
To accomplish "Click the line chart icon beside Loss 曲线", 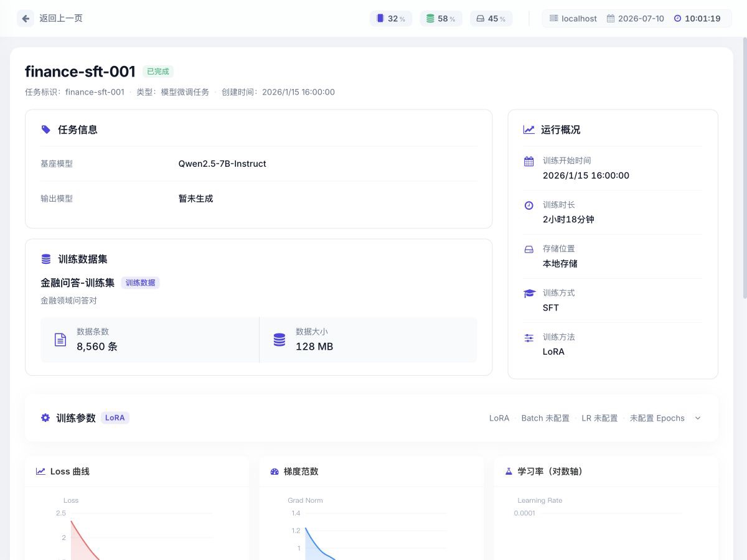I will [40, 472].
